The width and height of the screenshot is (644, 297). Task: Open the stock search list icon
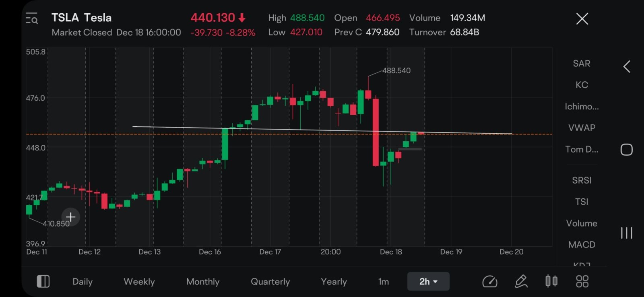(32, 19)
